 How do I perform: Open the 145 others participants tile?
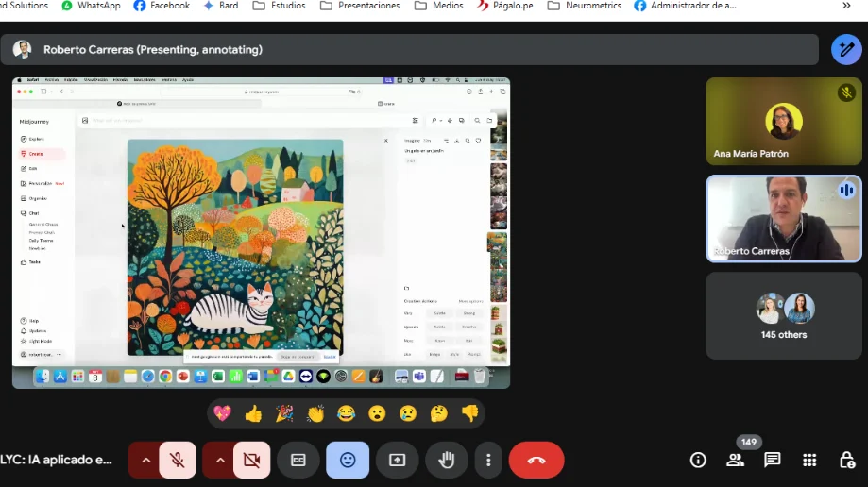[x=783, y=315]
